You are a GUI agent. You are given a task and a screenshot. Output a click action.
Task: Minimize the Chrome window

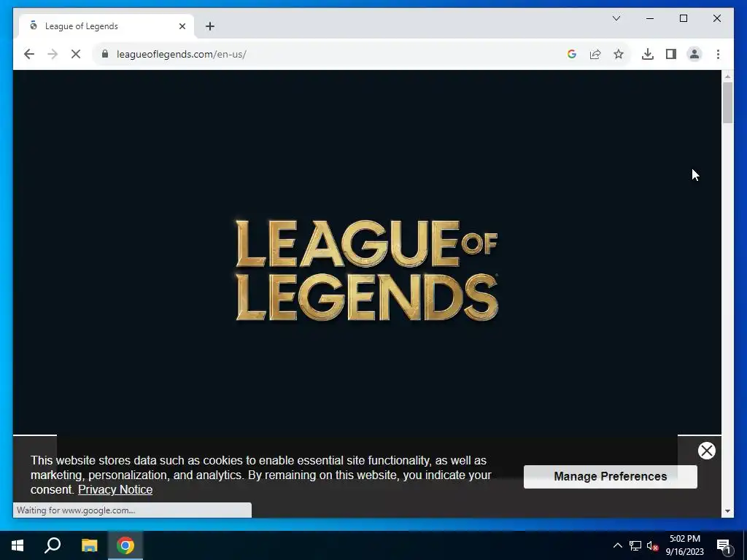pyautogui.click(x=650, y=18)
